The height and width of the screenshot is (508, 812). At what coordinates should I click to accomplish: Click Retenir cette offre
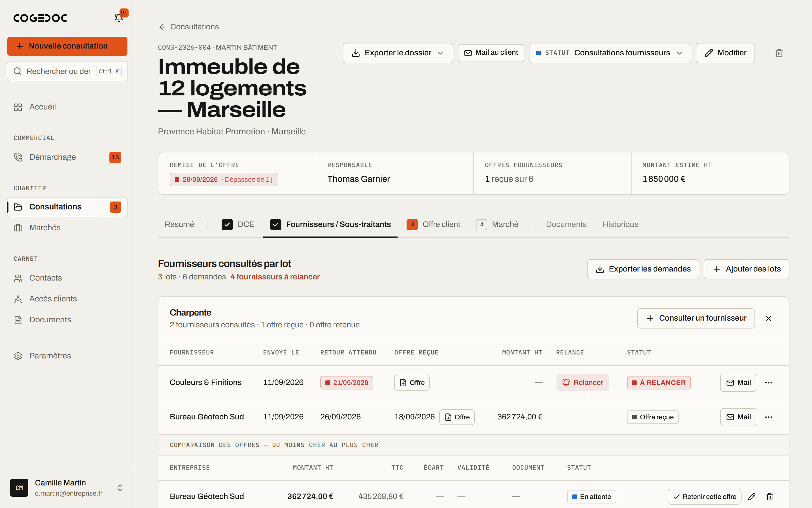point(704,497)
